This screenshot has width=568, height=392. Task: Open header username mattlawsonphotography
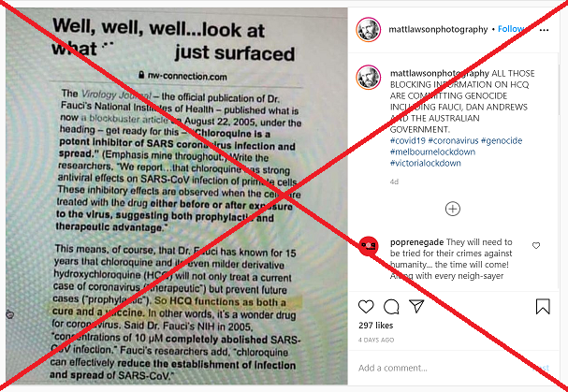coord(438,29)
